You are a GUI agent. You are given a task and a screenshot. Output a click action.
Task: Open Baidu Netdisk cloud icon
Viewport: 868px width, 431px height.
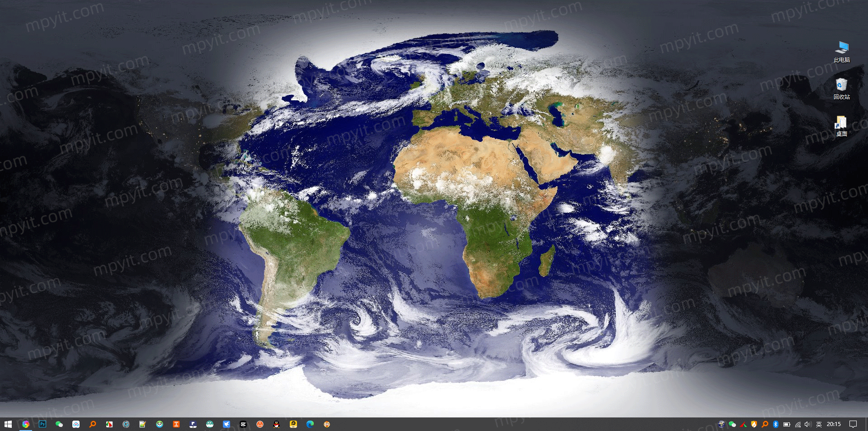click(x=76, y=424)
